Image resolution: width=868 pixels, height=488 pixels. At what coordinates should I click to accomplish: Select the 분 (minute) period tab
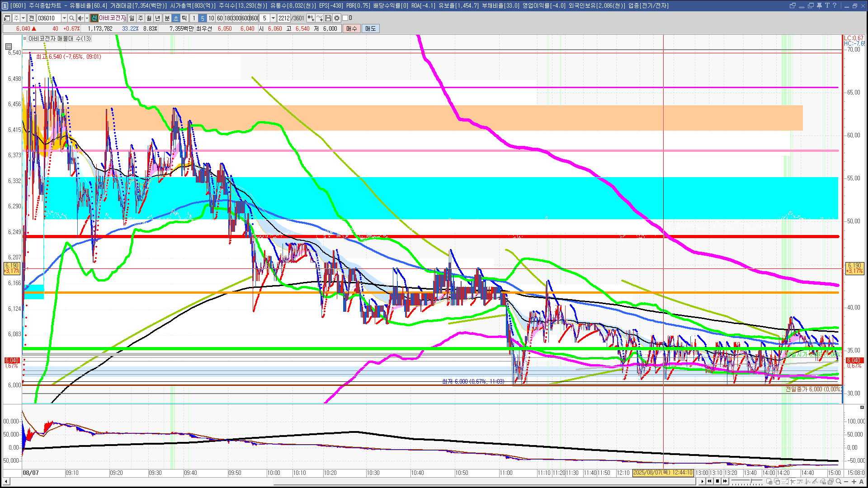coord(167,18)
